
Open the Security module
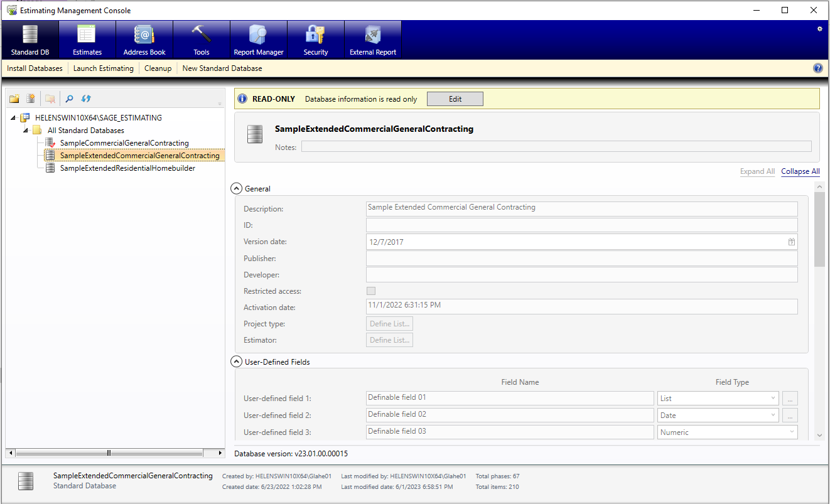(x=316, y=40)
